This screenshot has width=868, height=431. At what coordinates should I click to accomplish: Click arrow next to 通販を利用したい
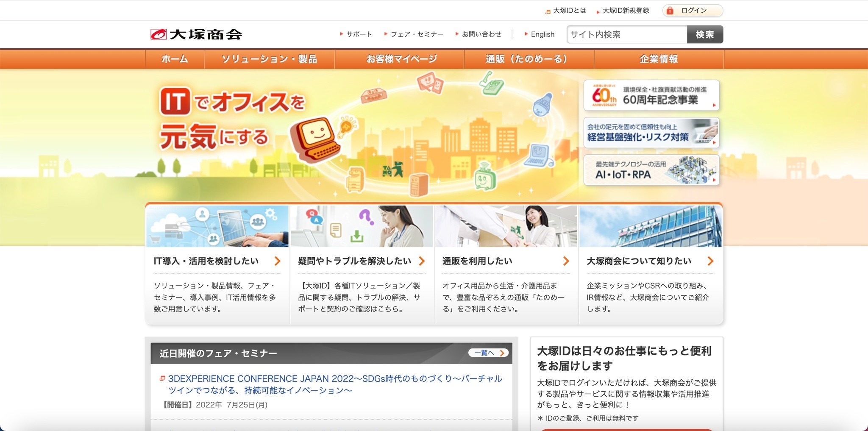(566, 261)
